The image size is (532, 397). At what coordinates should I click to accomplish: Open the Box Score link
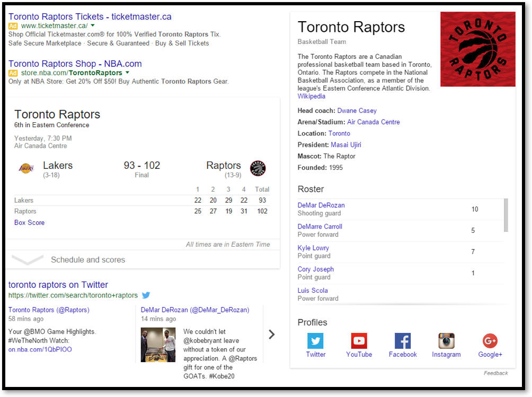pyautogui.click(x=29, y=222)
